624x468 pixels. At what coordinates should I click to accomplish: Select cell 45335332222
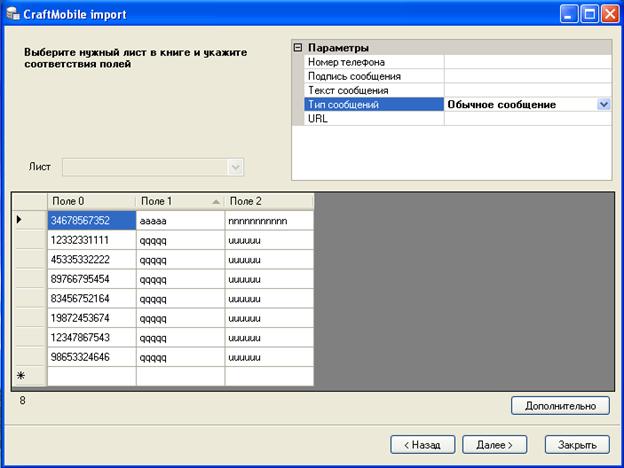pos(92,259)
